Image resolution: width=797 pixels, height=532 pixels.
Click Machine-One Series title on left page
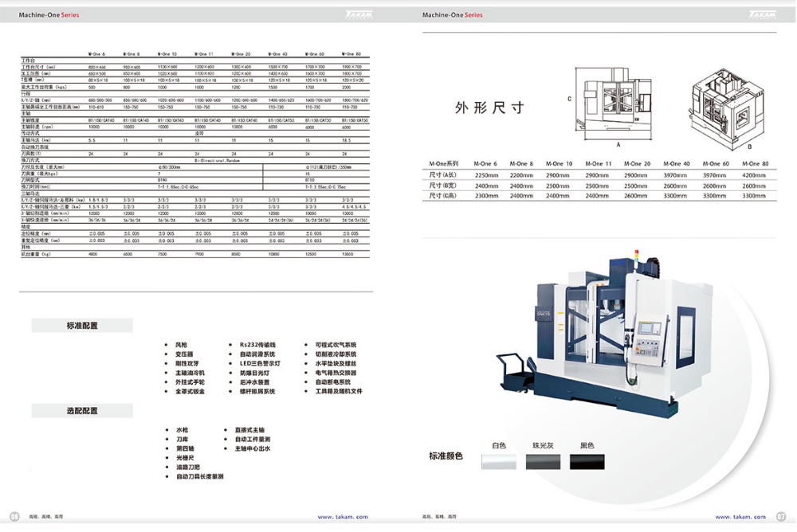(x=51, y=15)
